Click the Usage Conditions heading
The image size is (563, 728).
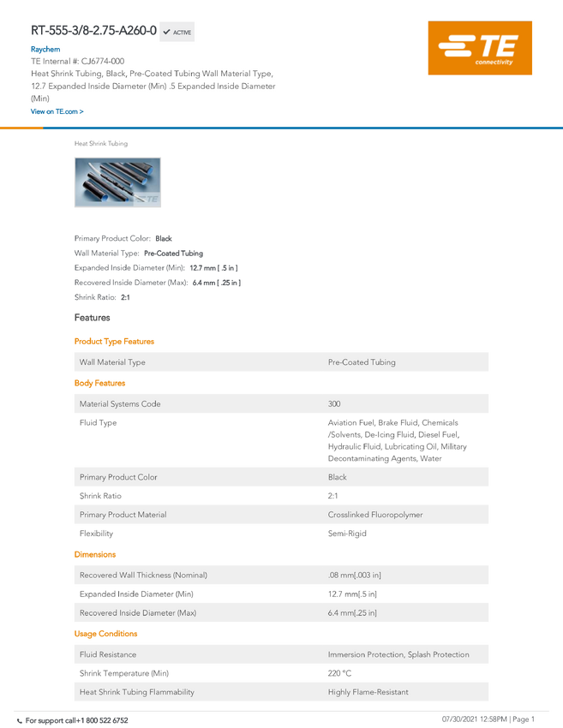click(x=106, y=634)
